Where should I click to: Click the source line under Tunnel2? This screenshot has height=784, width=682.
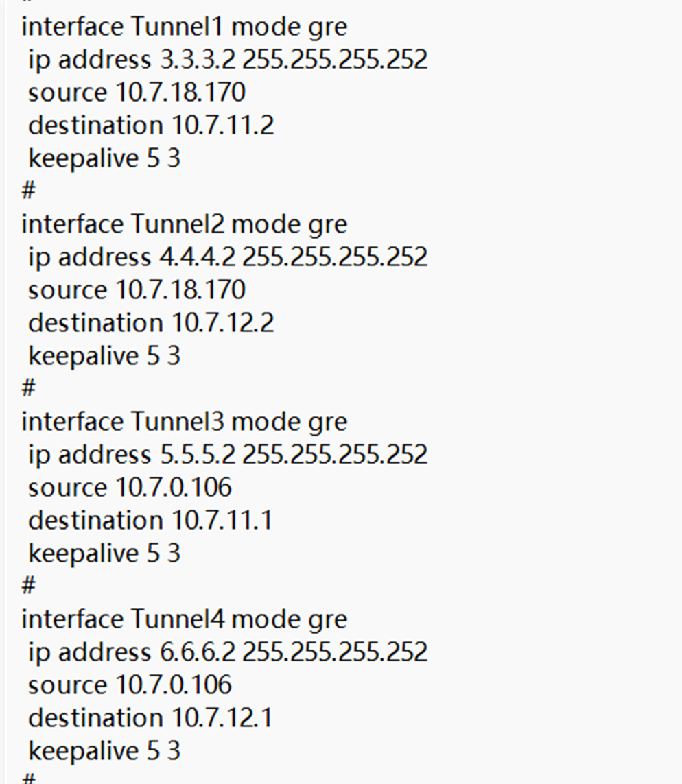(x=136, y=289)
